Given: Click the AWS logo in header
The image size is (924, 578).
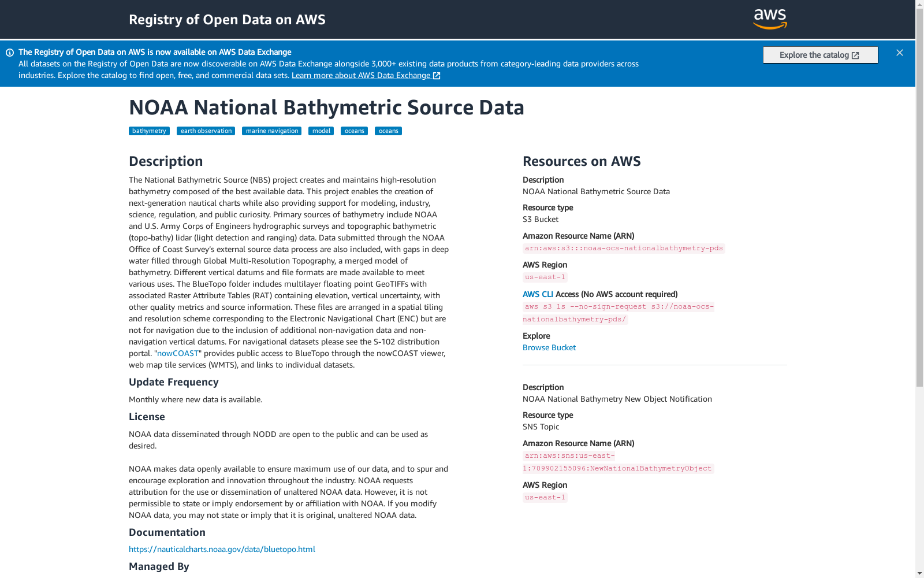Looking at the screenshot, I should 770,19.
